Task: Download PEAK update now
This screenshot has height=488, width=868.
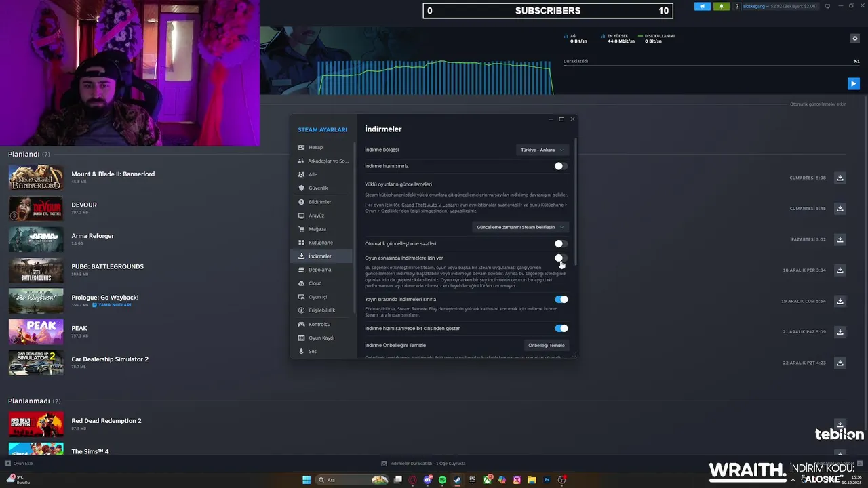Action: [840, 332]
